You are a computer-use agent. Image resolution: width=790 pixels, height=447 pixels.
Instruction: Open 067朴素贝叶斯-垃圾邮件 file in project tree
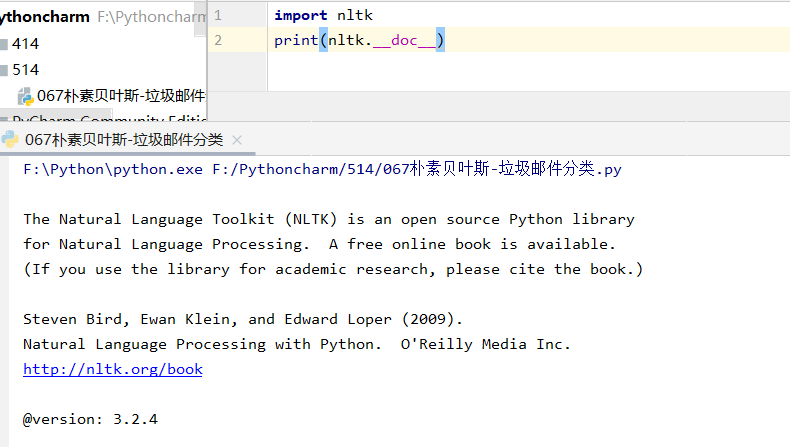121,96
